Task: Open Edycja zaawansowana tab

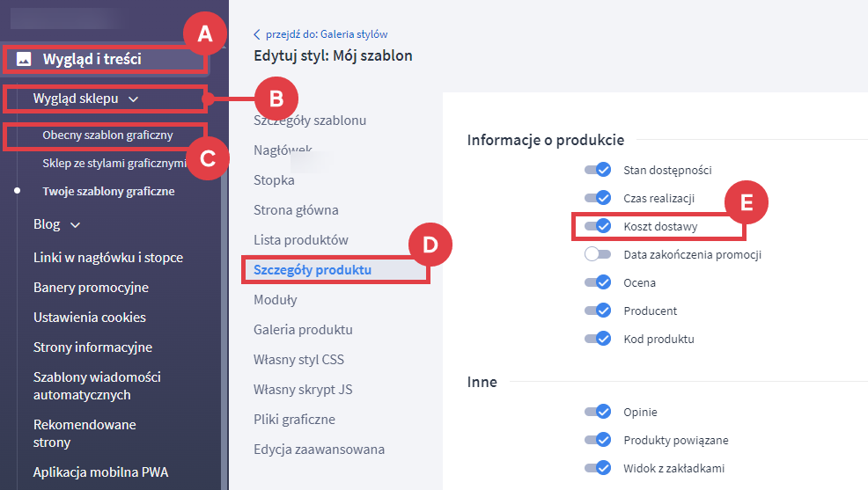Action: [319, 449]
